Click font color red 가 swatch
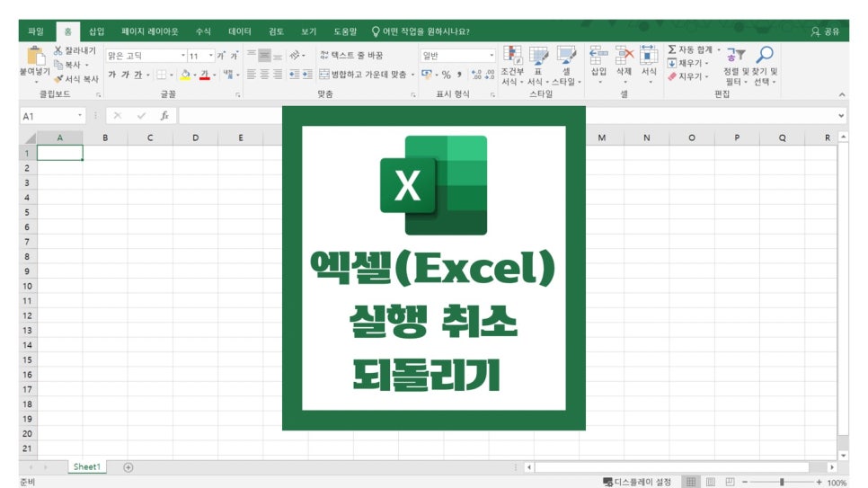The height and width of the screenshot is (488, 868). pyautogui.click(x=205, y=75)
